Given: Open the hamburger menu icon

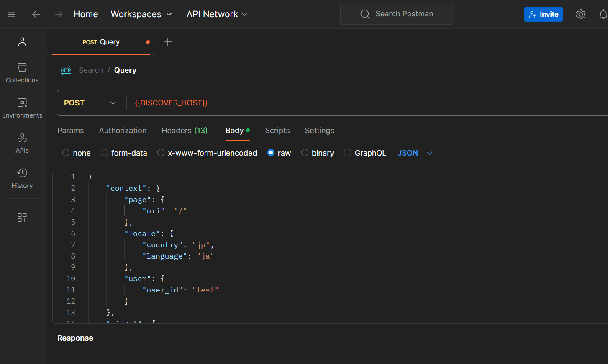Looking at the screenshot, I should click(12, 14).
